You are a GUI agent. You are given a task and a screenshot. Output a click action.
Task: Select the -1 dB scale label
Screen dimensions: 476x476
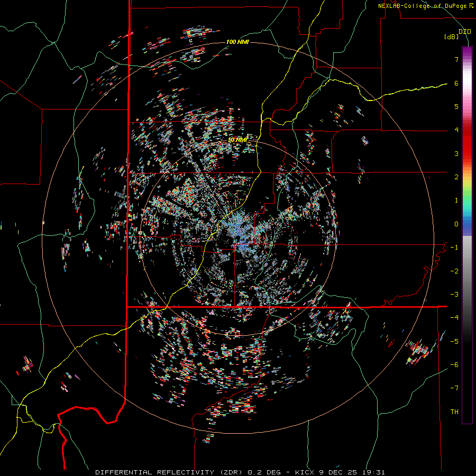coord(454,248)
